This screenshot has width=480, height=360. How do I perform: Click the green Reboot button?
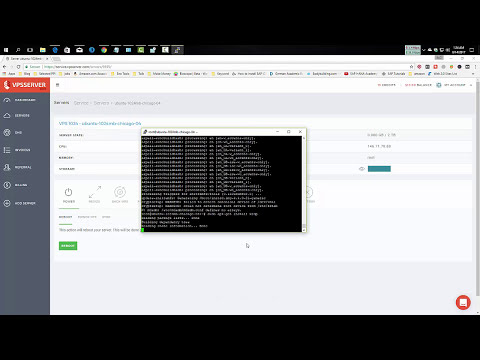click(68, 246)
